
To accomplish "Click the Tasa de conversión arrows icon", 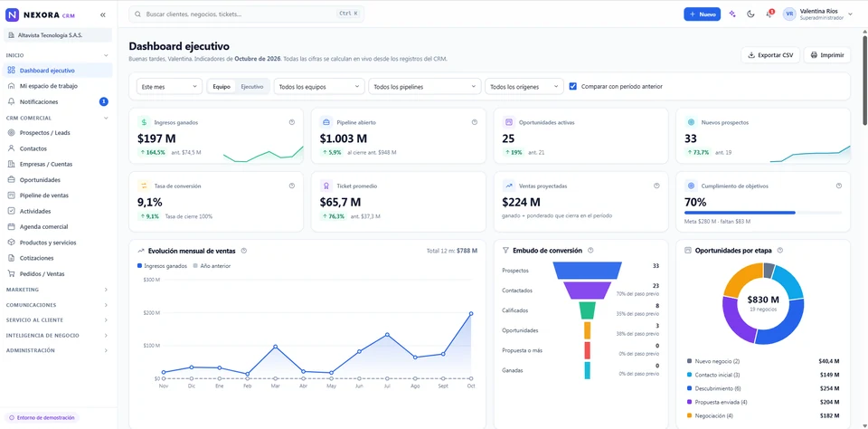I will pyautogui.click(x=144, y=186).
